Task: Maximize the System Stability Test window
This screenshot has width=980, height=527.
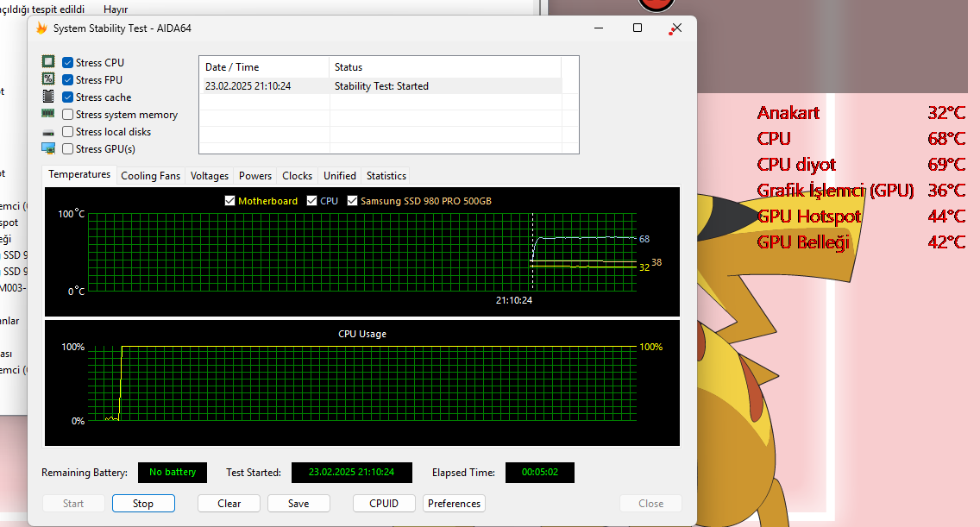Action: click(x=638, y=28)
